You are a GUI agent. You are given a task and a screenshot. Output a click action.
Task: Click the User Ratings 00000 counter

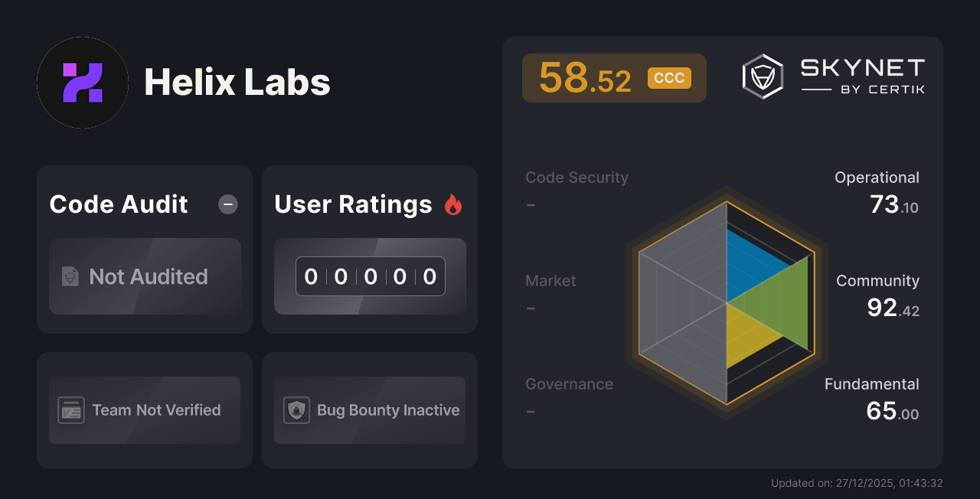pos(370,276)
